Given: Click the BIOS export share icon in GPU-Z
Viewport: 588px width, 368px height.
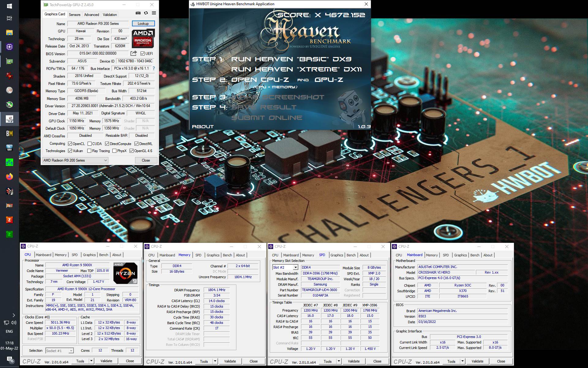Looking at the screenshot, I should [x=134, y=53].
